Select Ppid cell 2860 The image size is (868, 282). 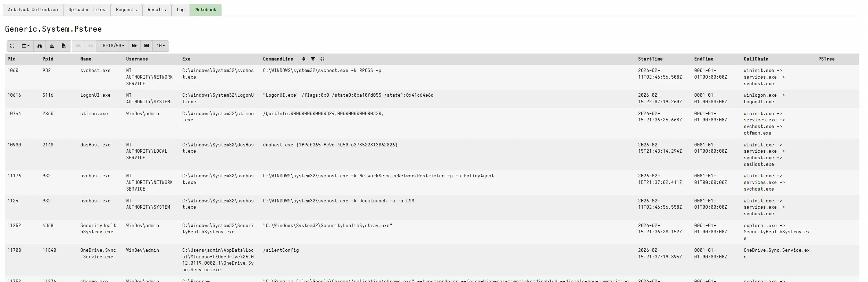(48, 114)
